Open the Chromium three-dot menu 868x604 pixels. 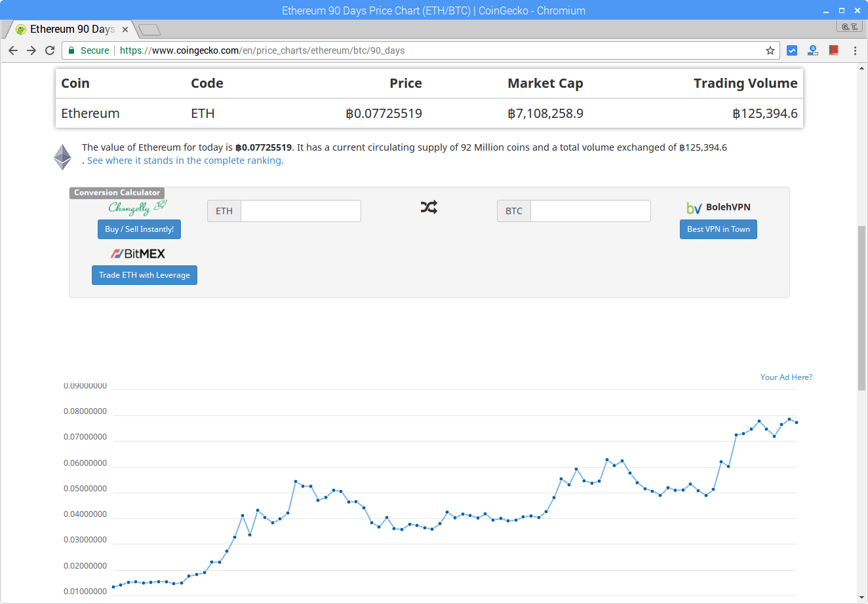point(855,50)
